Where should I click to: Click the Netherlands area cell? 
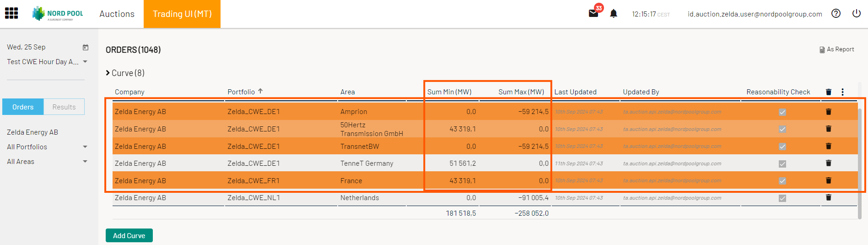360,198
